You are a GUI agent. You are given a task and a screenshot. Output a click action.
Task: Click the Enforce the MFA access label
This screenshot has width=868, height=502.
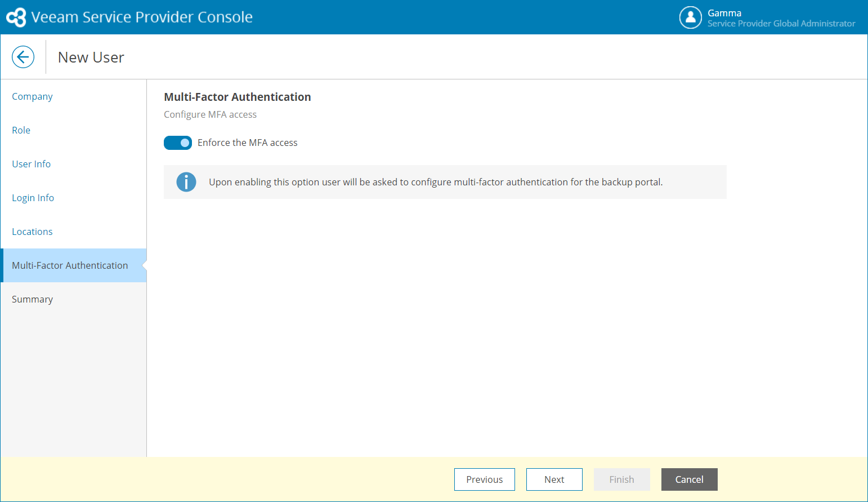(x=247, y=143)
